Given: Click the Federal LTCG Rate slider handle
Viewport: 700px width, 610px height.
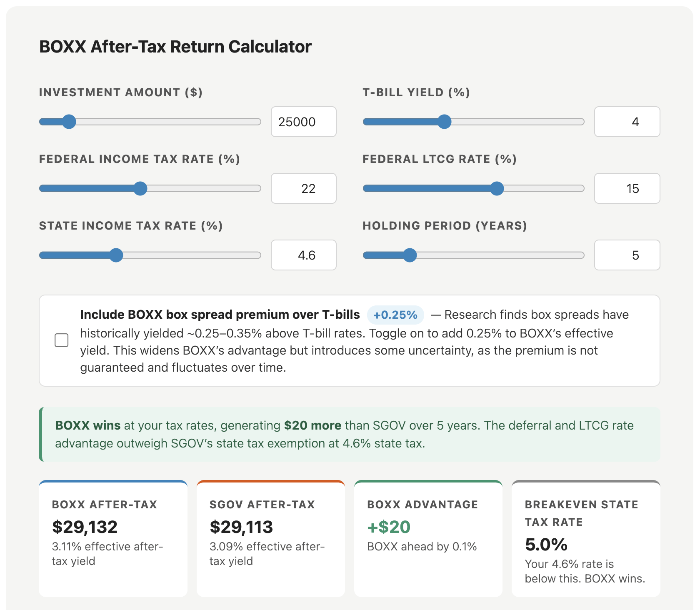Looking at the screenshot, I should pyautogui.click(x=497, y=188).
